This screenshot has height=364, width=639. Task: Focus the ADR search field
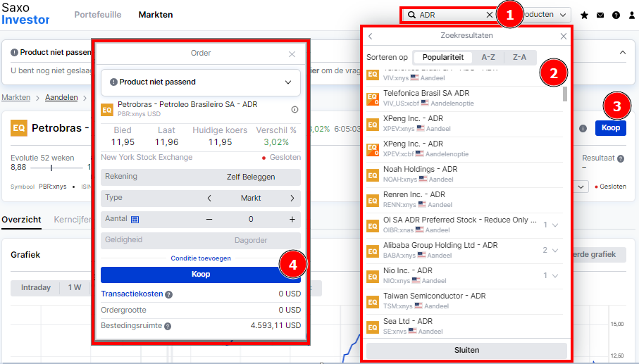pos(451,15)
